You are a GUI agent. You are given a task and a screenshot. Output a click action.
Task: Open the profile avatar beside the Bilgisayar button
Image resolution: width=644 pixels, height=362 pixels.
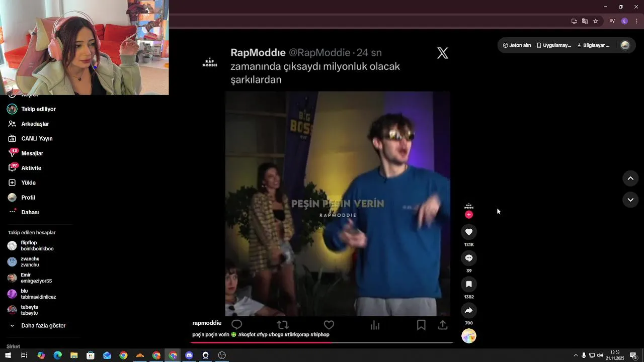coord(625,45)
